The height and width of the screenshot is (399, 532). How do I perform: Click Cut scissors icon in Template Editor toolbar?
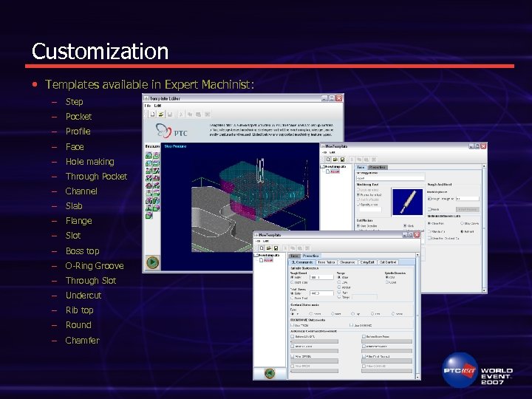[x=181, y=115]
